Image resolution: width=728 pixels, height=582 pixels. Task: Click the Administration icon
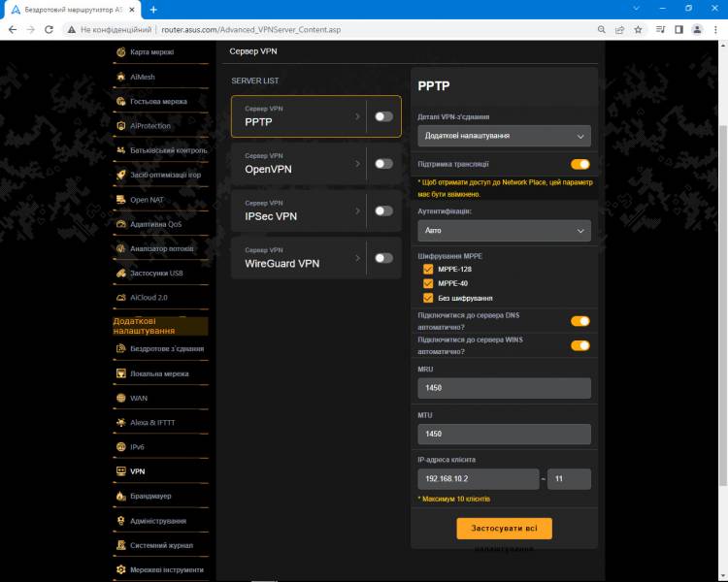point(121,521)
